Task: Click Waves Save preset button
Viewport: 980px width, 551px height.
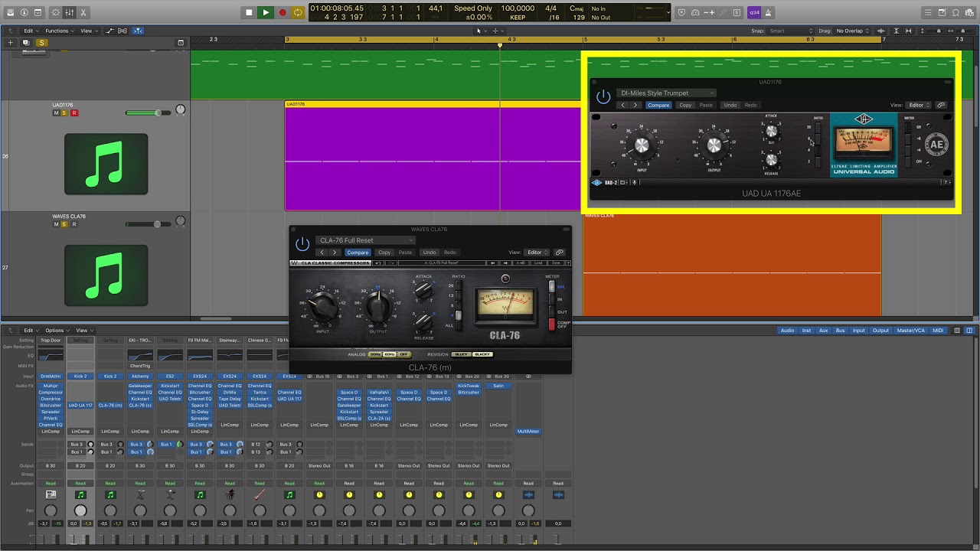Action: [x=555, y=262]
